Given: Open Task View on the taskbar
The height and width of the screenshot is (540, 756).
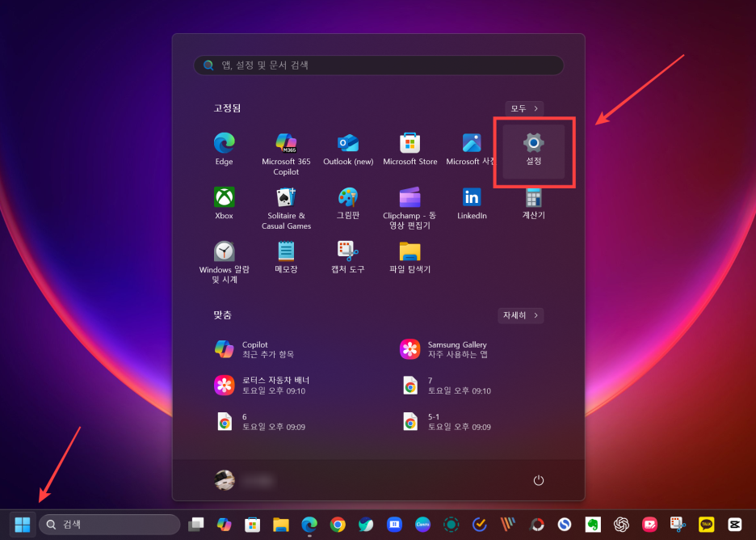Looking at the screenshot, I should tap(195, 524).
